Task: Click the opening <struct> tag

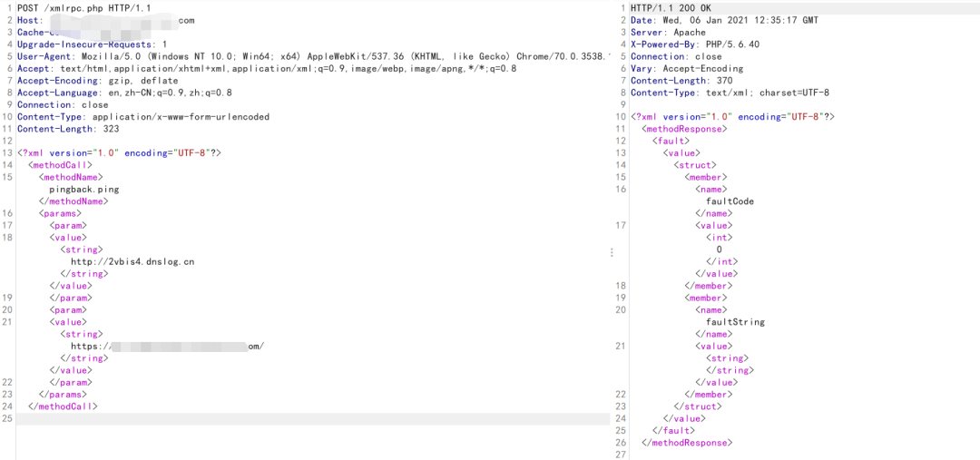Action: [x=695, y=165]
